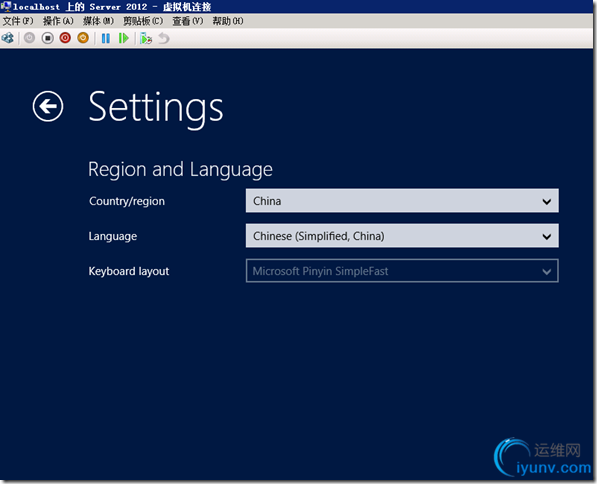The image size is (597, 484).
Task: Click the virtual machine connection title bar icon
Action: (x=6, y=6)
